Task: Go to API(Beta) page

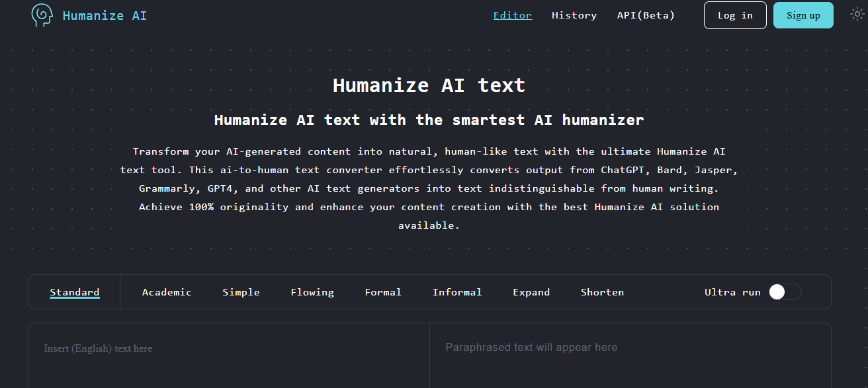Action: pos(646,15)
